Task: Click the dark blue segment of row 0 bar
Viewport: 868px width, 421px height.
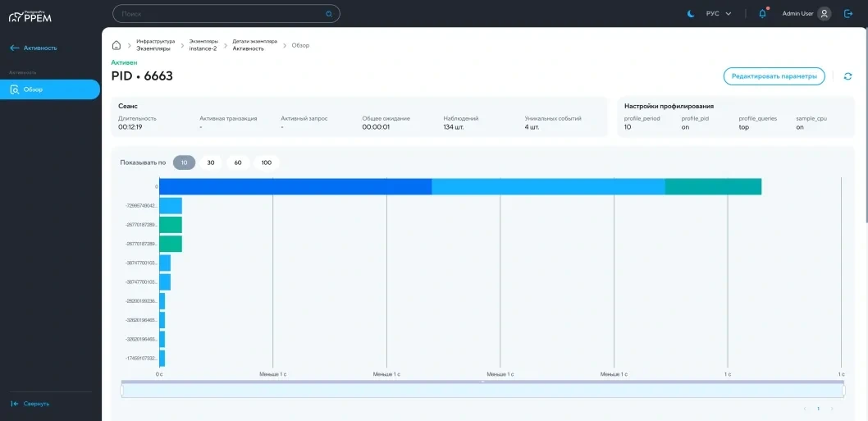Action: pos(295,186)
